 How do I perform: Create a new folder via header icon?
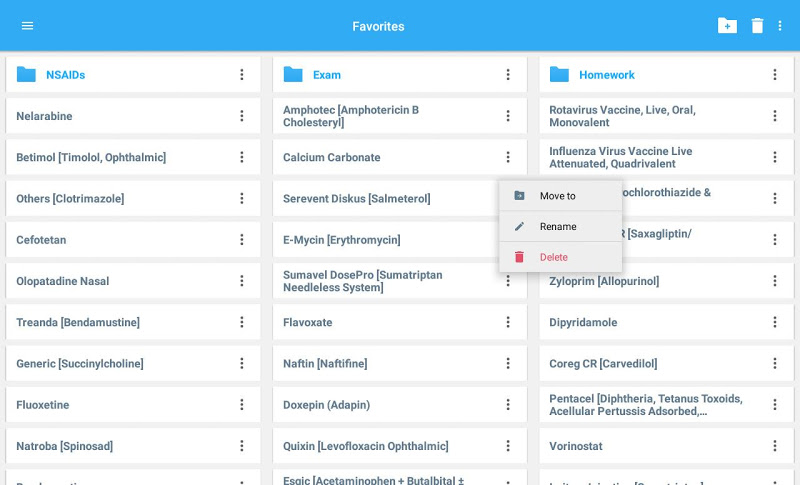coord(727,25)
